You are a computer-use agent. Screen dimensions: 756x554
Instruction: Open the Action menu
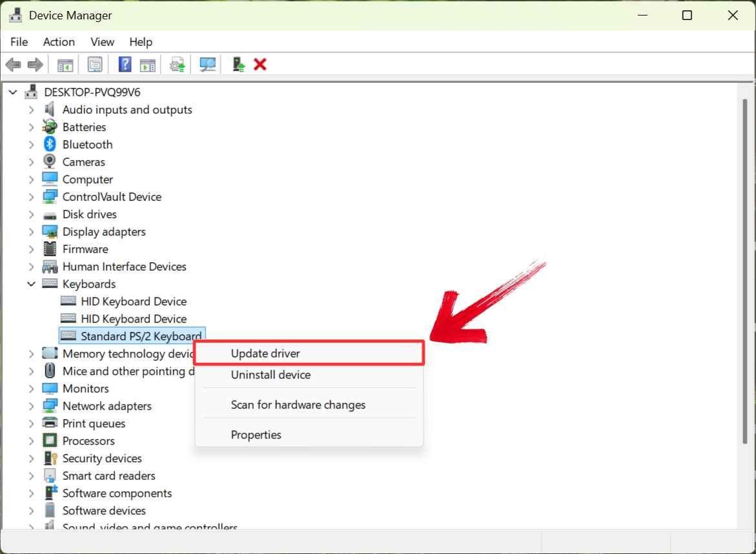[59, 42]
